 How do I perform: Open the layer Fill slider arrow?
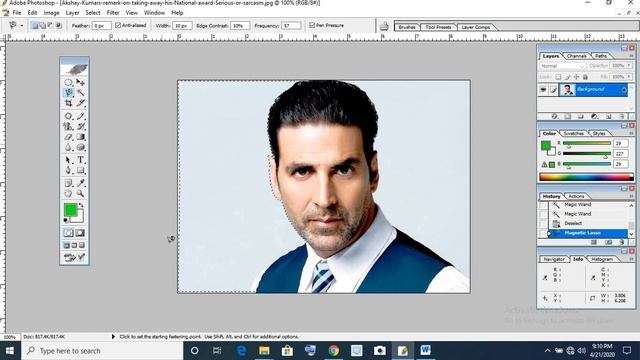(x=629, y=77)
